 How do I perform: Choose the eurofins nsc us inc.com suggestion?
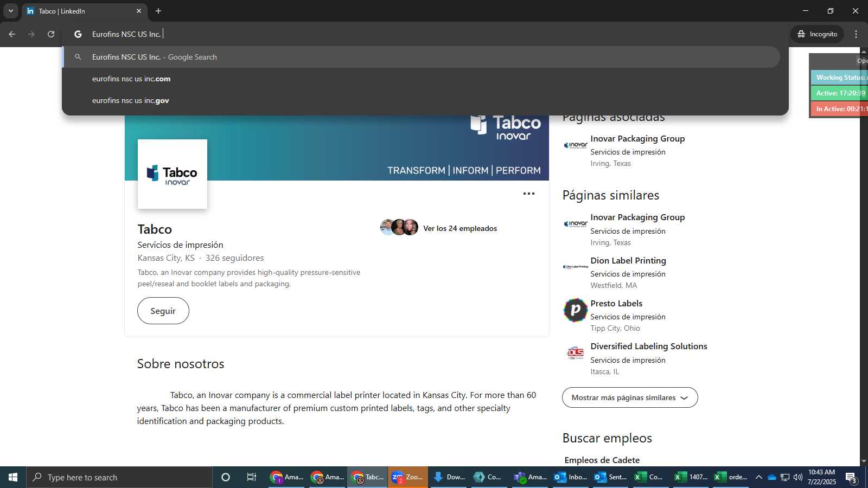(x=422, y=79)
